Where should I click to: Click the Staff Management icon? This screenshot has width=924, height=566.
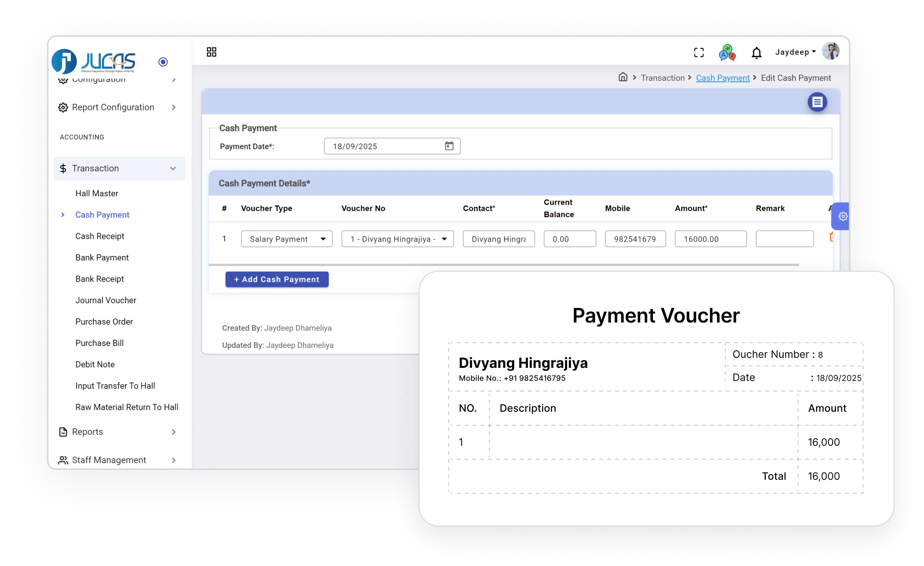(63, 460)
